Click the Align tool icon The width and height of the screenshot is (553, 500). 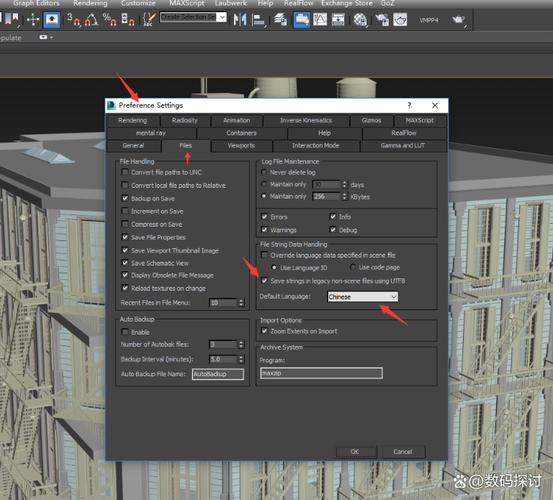[x=258, y=19]
